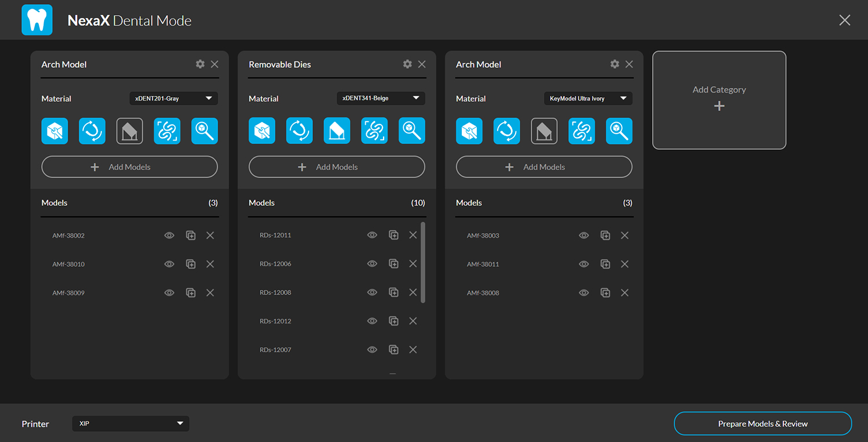
Task: Hide model AMf-38009
Action: (169, 293)
